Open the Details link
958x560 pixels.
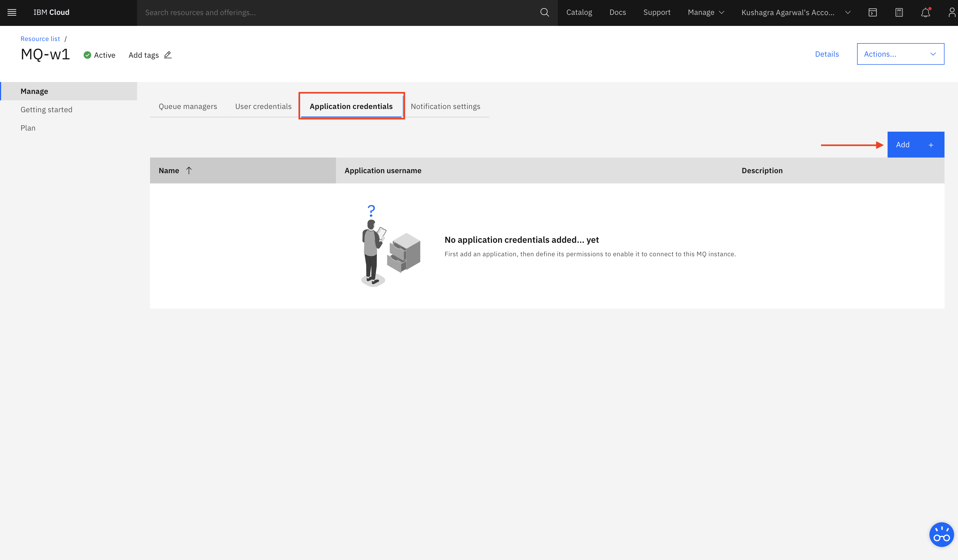[x=827, y=54]
